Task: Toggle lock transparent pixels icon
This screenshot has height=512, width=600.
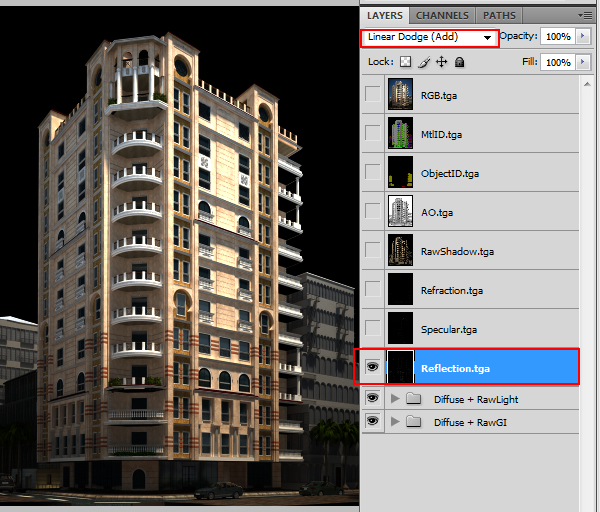Action: click(405, 62)
